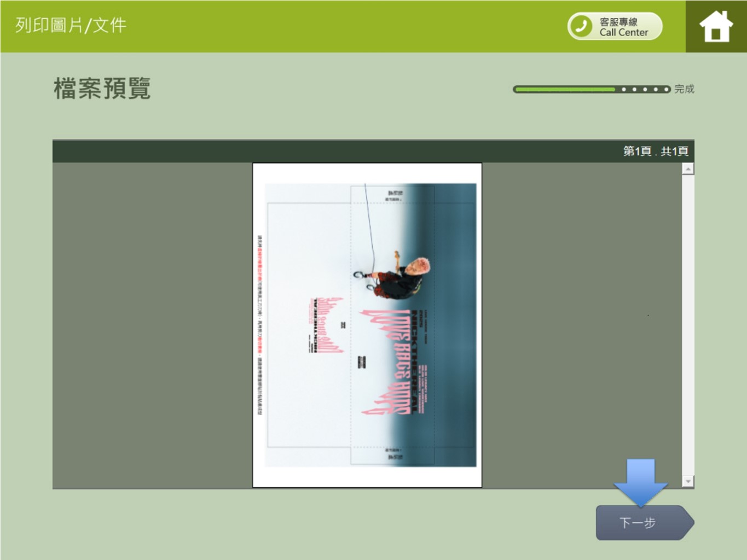Viewport: 747px width, 560px height.
Task: Click the first white dot in progress bar
Action: tap(624, 89)
